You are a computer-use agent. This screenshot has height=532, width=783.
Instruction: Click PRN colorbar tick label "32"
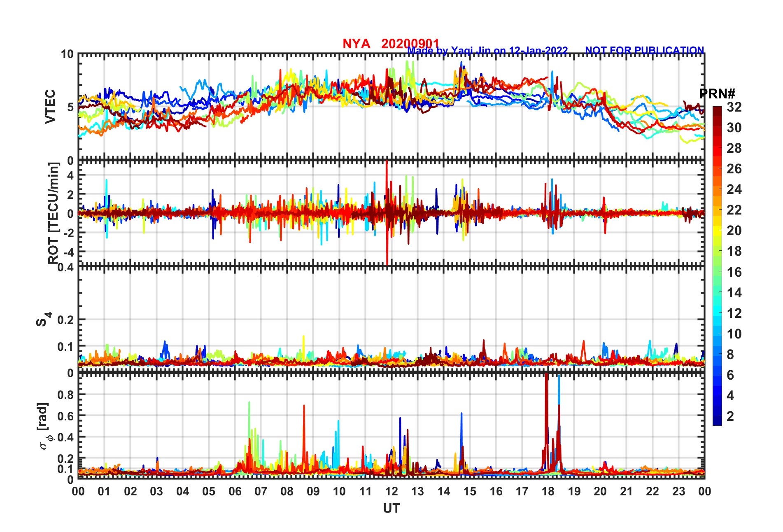click(734, 107)
